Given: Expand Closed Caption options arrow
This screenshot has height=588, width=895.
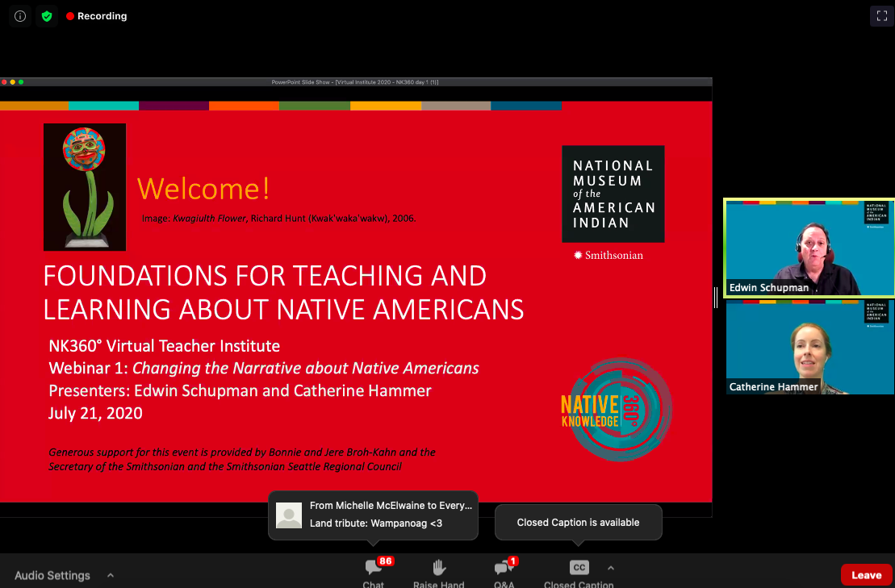Looking at the screenshot, I should [x=611, y=568].
